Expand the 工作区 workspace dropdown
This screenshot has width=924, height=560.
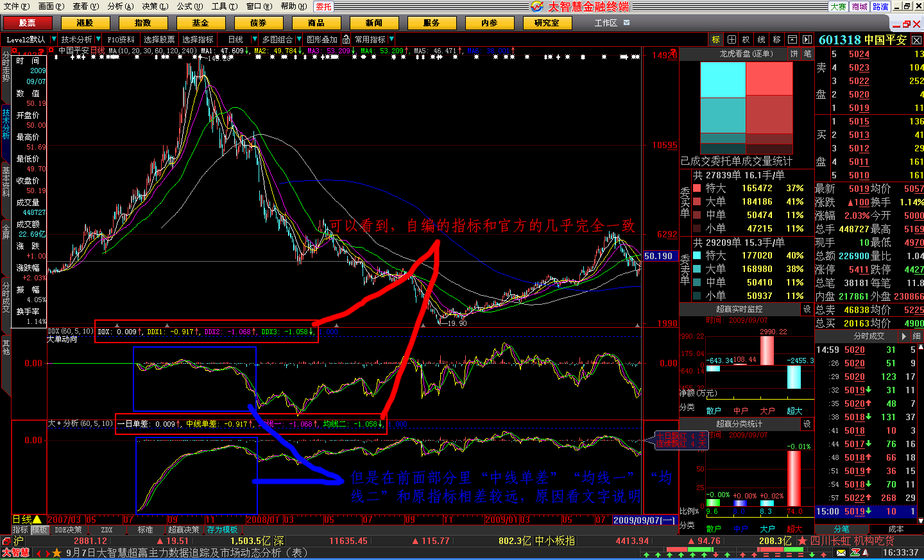coord(627,22)
